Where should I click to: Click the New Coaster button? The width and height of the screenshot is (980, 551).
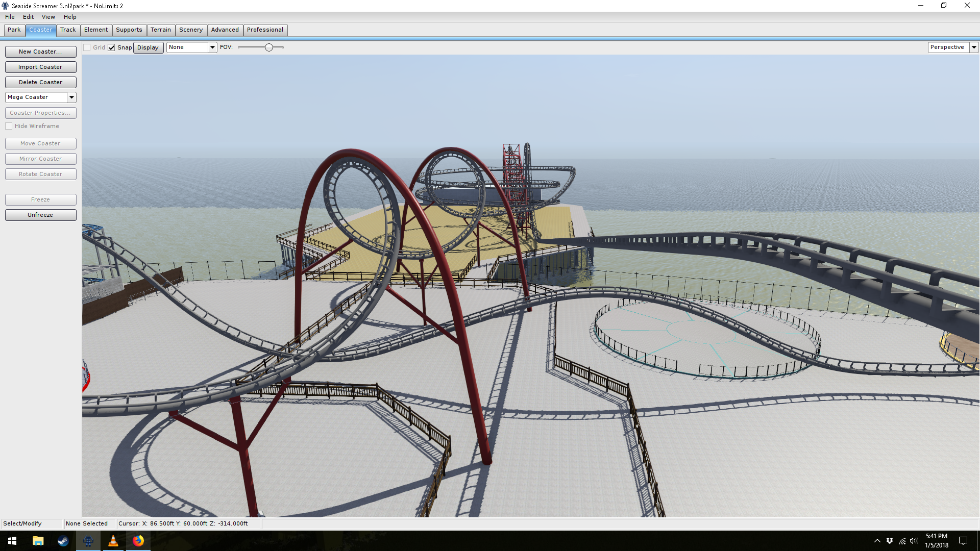click(40, 52)
